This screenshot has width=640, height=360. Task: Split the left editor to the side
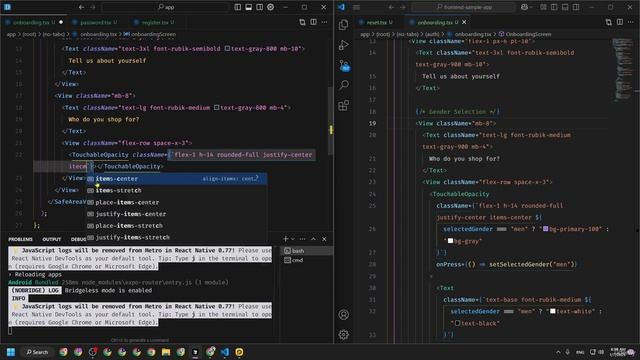click(x=313, y=22)
